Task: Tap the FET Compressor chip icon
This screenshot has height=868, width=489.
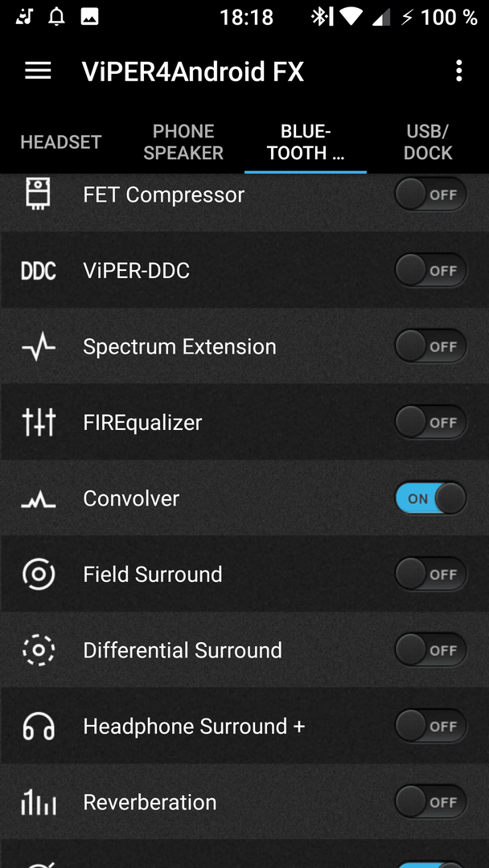Action: coord(38,194)
